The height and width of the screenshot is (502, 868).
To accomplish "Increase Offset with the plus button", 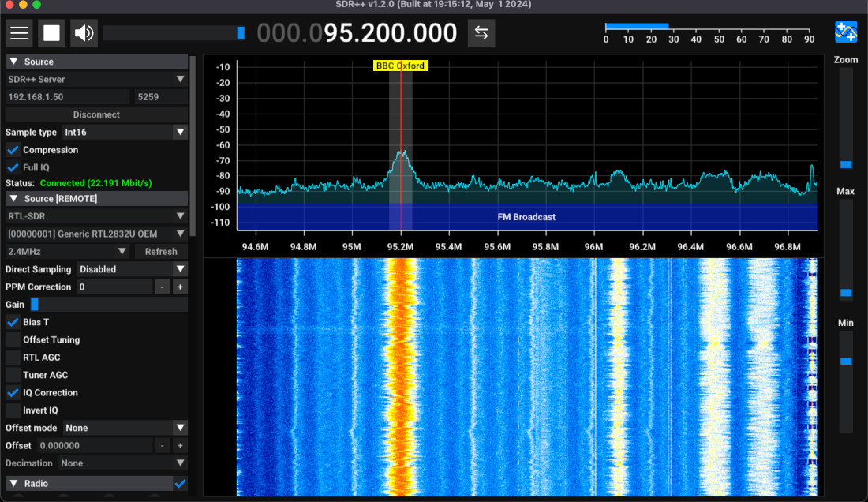I will click(180, 446).
